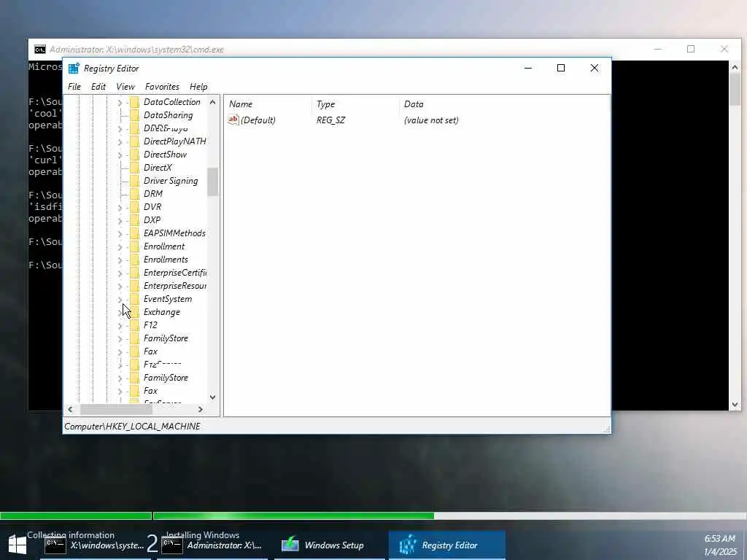The width and height of the screenshot is (747, 560).
Task: Select the 'Driver Signing' key label
Action: click(x=171, y=181)
